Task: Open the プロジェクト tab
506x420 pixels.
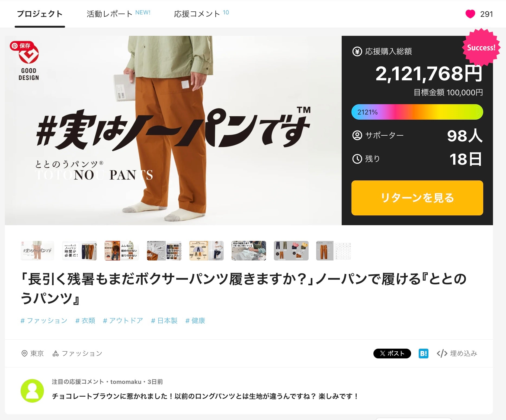Action: pyautogui.click(x=40, y=14)
